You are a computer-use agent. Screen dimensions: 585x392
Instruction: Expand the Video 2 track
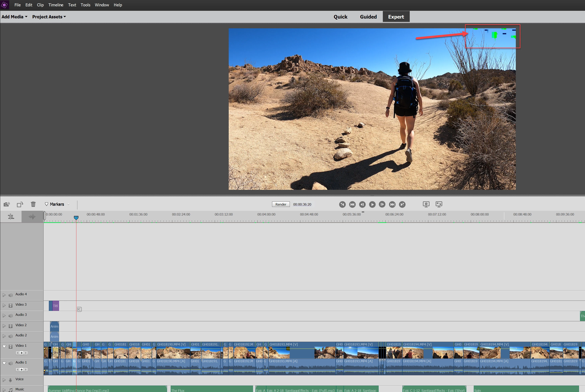tap(4, 326)
